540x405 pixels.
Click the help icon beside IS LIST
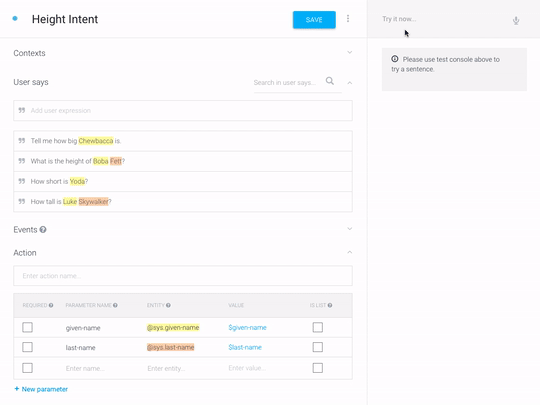(x=330, y=305)
